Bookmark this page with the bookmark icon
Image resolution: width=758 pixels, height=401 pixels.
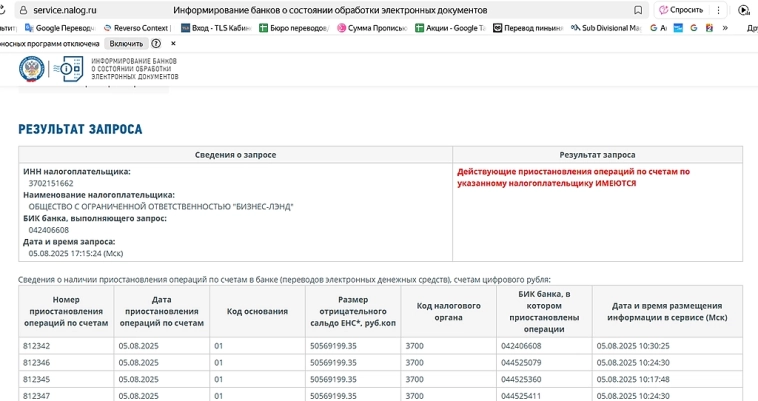coord(638,10)
